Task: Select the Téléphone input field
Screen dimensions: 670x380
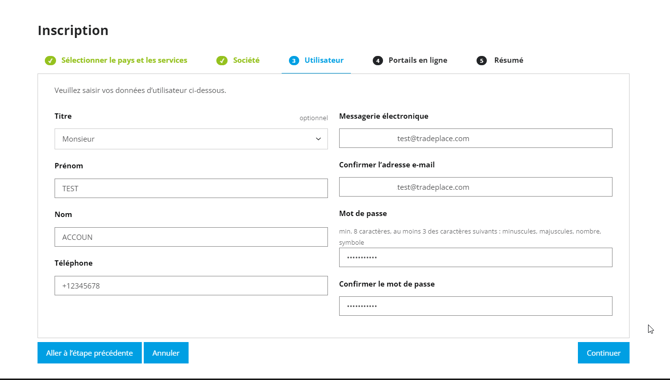Action: click(x=191, y=286)
